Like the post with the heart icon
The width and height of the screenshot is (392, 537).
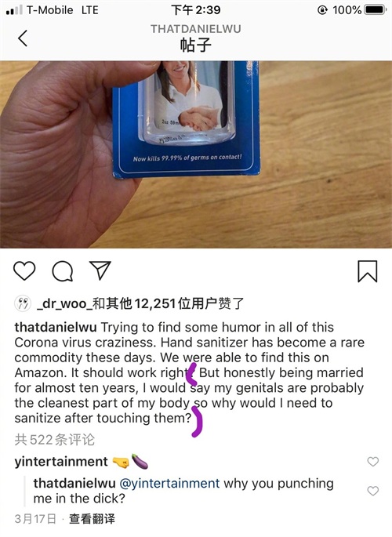(24, 271)
